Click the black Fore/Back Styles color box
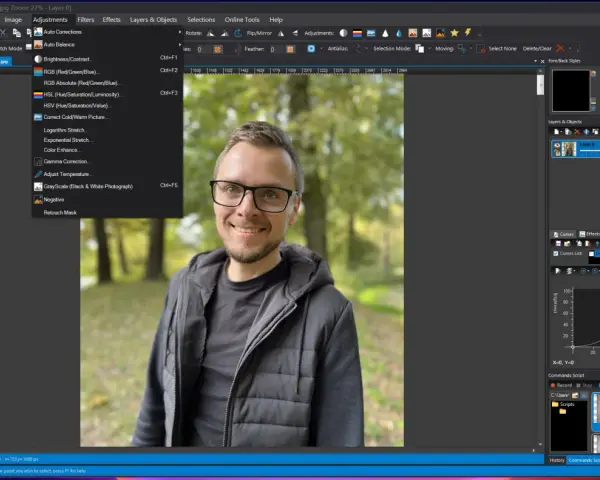The image size is (600, 480). click(x=571, y=91)
